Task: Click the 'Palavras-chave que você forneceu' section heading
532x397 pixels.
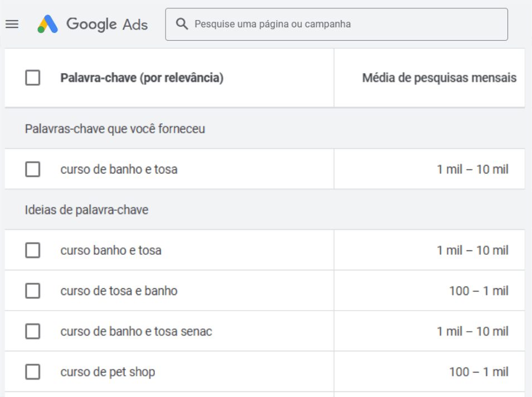Action: coord(115,129)
